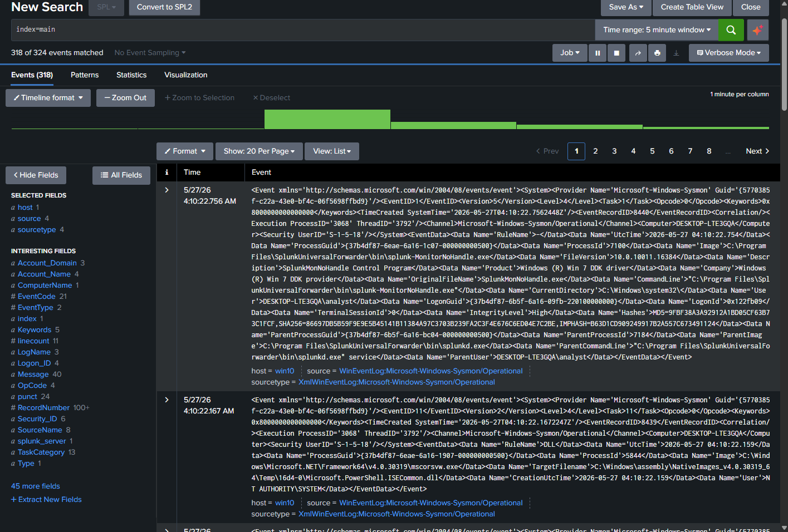Image resolution: width=788 pixels, height=532 pixels.
Task: Share the search job
Action: pos(638,53)
